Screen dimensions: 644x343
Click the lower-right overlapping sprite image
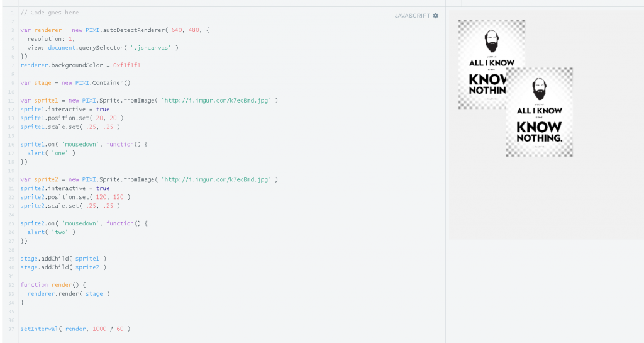540,112
